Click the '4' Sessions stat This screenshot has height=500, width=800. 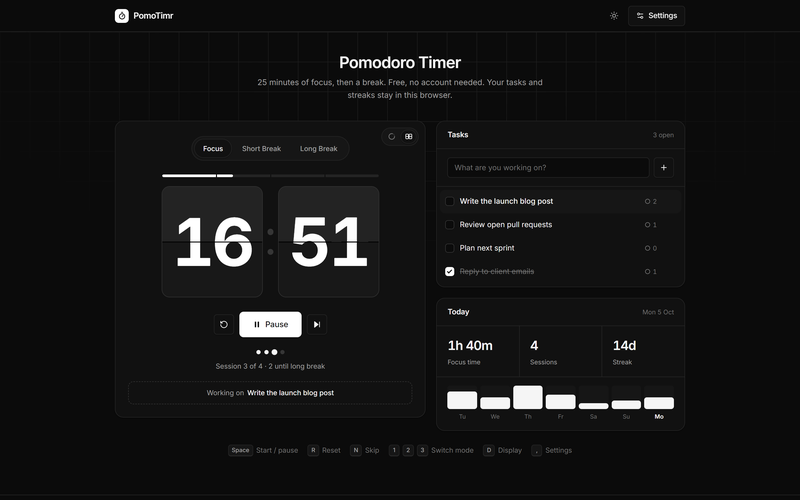(x=534, y=346)
